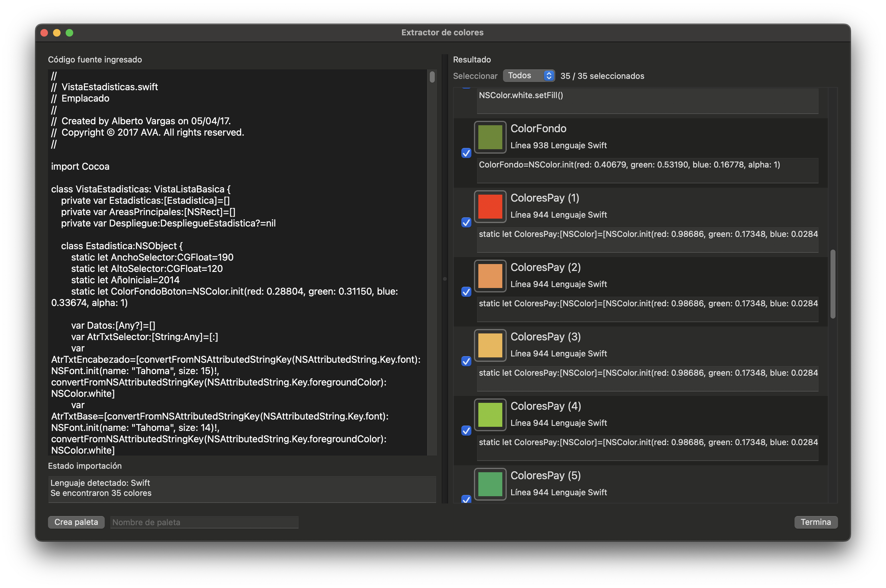Click the ColoresPay (1) red swatch
This screenshot has width=886, height=588.
pyautogui.click(x=490, y=207)
